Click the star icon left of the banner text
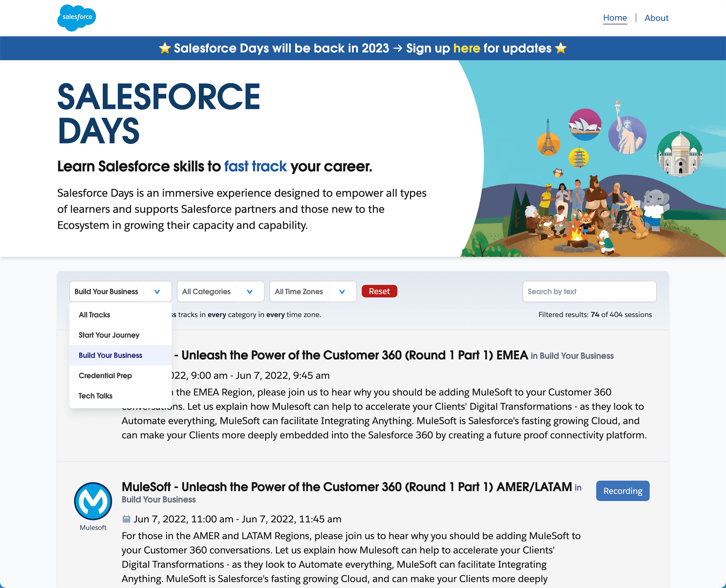The height and width of the screenshot is (588, 726). pos(165,48)
